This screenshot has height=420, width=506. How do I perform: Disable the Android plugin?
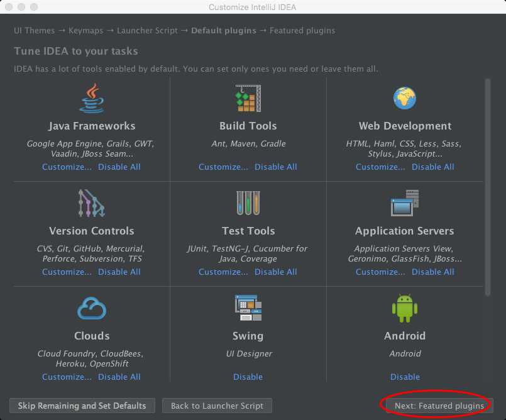click(405, 377)
